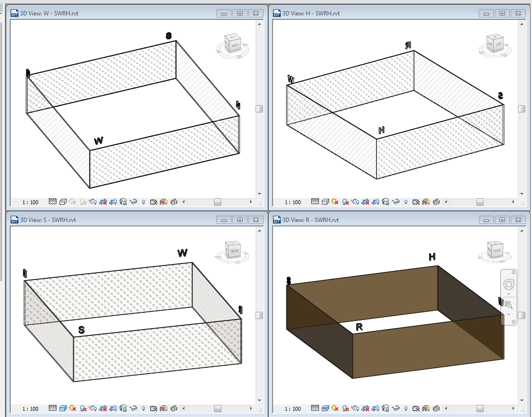Open Temporary View Properties in W view

pyautogui.click(x=153, y=202)
